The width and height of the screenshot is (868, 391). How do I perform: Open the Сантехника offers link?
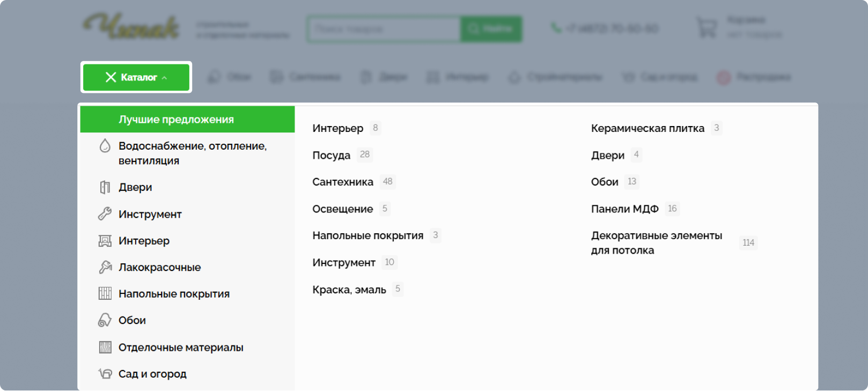(x=343, y=182)
